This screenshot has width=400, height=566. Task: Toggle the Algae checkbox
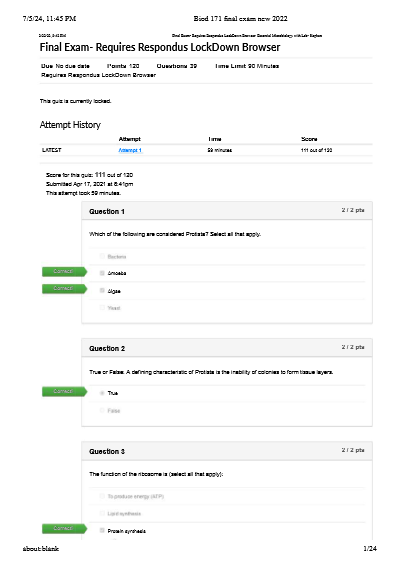pos(102,291)
